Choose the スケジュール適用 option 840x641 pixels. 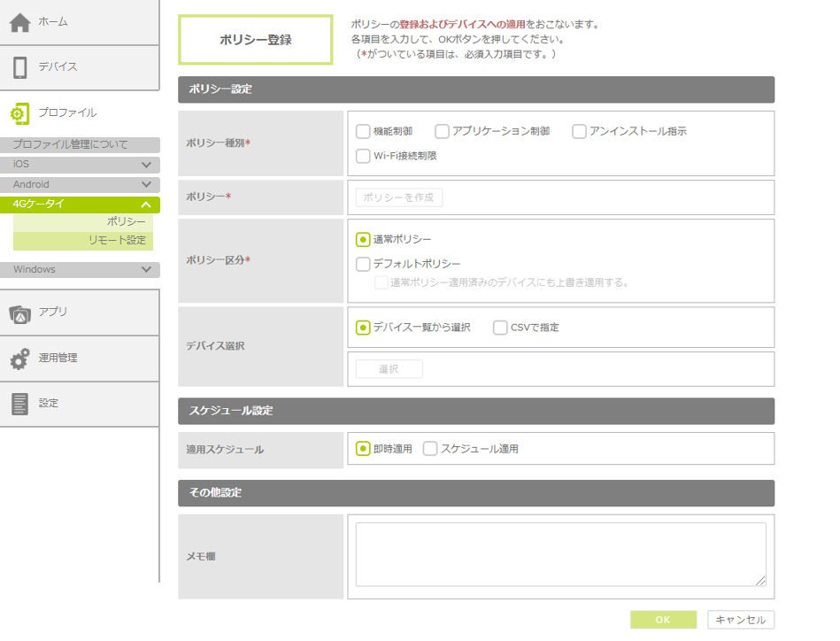(430, 449)
